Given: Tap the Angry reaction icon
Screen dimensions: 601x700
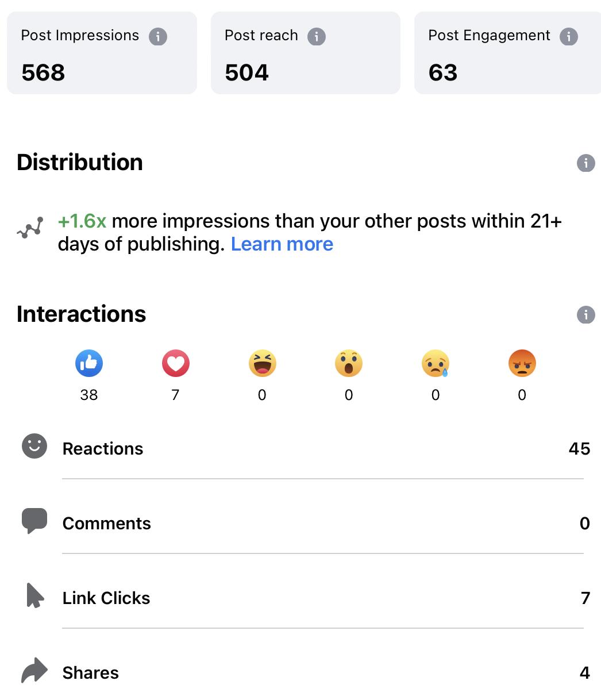Looking at the screenshot, I should coord(522,364).
